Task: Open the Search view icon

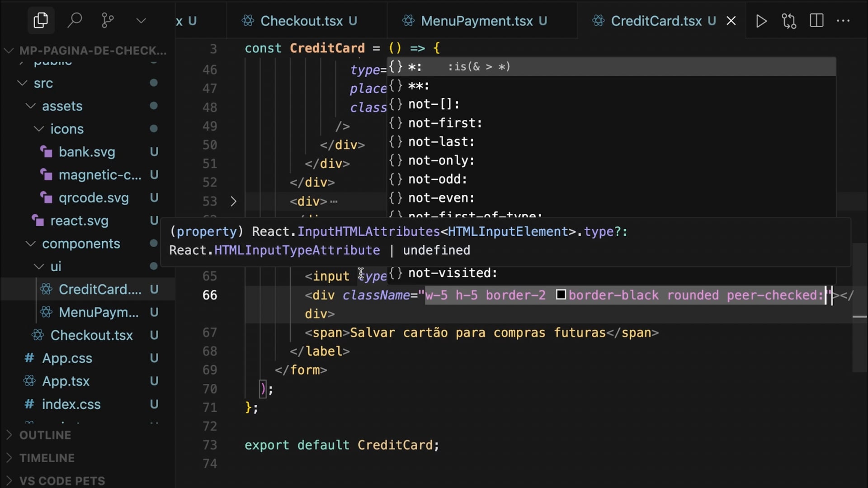Action: point(75,20)
